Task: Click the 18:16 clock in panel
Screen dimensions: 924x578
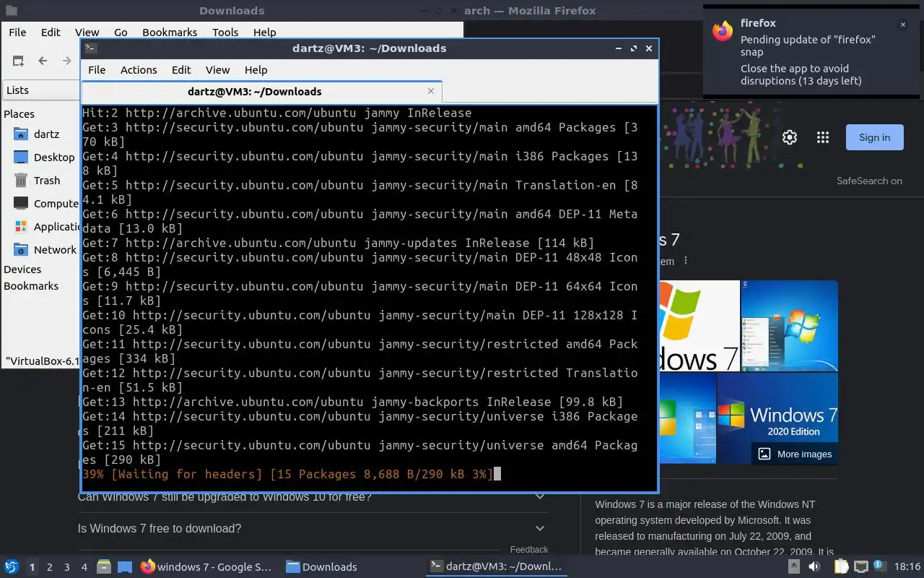Action: pos(907,567)
